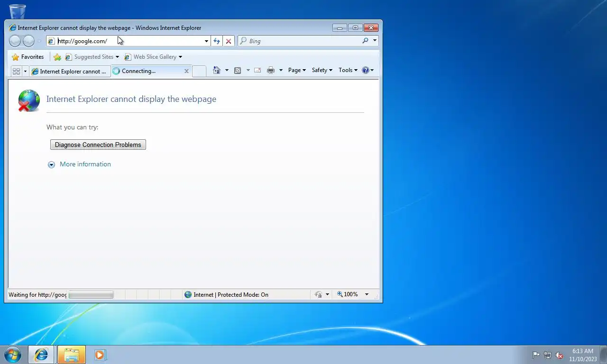Stop loading with the red X icon
This screenshot has height=364, width=607.
(x=229, y=41)
